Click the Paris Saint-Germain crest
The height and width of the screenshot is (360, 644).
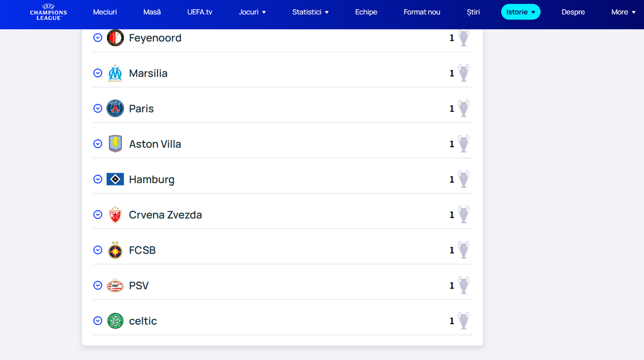(115, 108)
